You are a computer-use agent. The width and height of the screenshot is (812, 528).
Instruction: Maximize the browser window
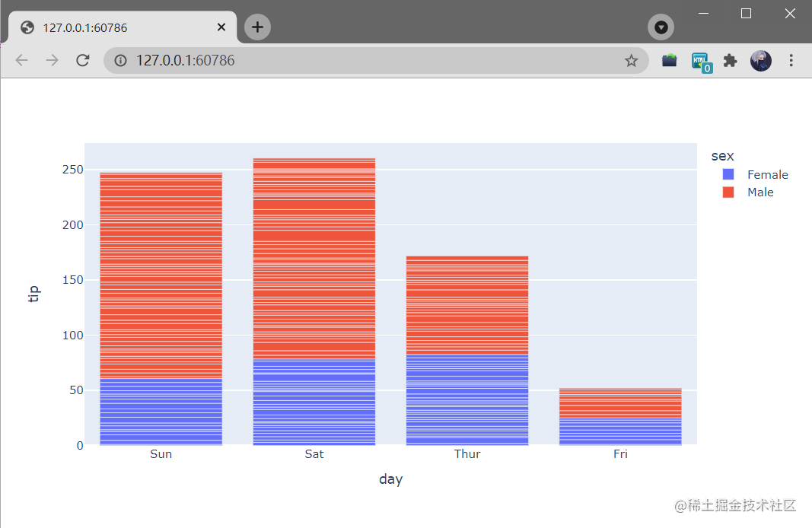(746, 14)
